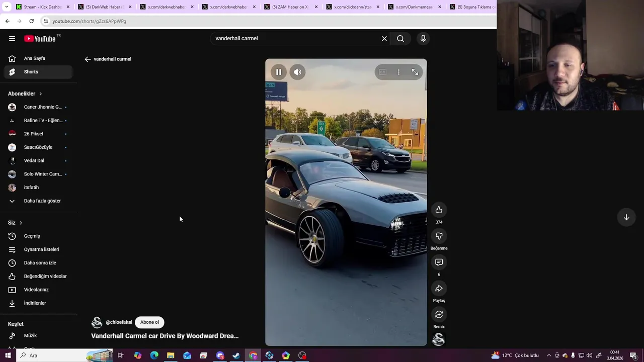The image size is (644, 362).
Task: Remix this Short
Action: pos(439,314)
